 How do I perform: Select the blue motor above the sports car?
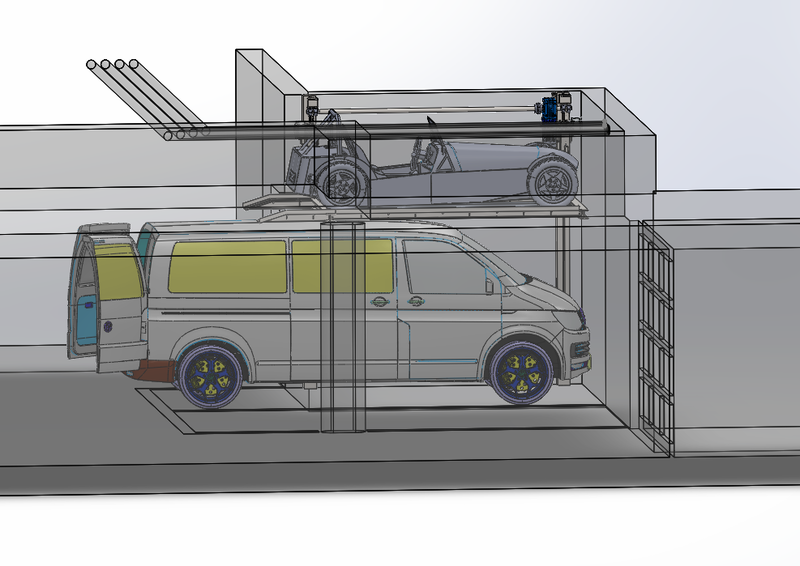549,105
